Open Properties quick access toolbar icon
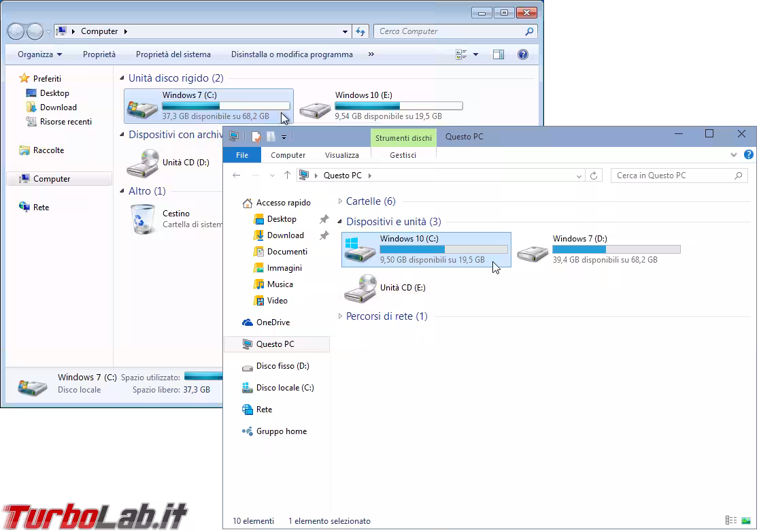The width and height of the screenshot is (759, 532). 256,136
